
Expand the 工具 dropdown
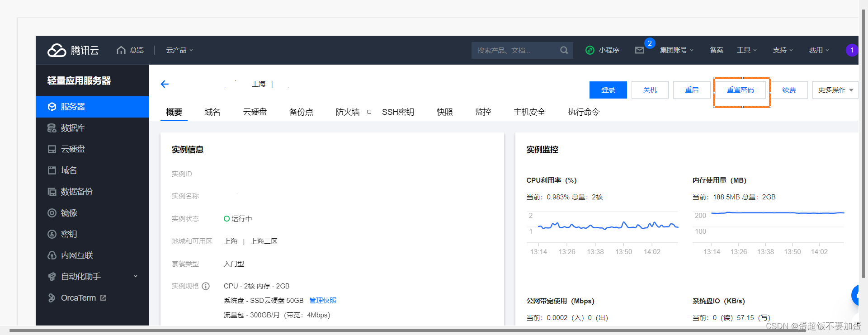coord(746,50)
